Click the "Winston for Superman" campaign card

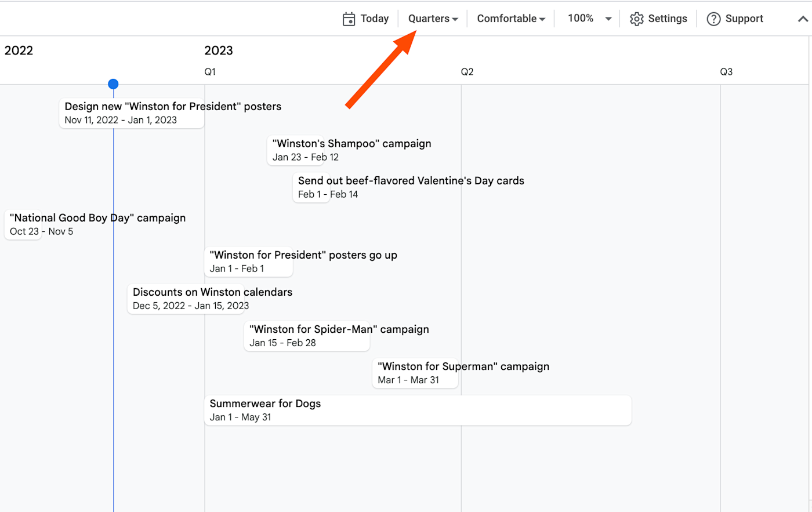click(415, 373)
